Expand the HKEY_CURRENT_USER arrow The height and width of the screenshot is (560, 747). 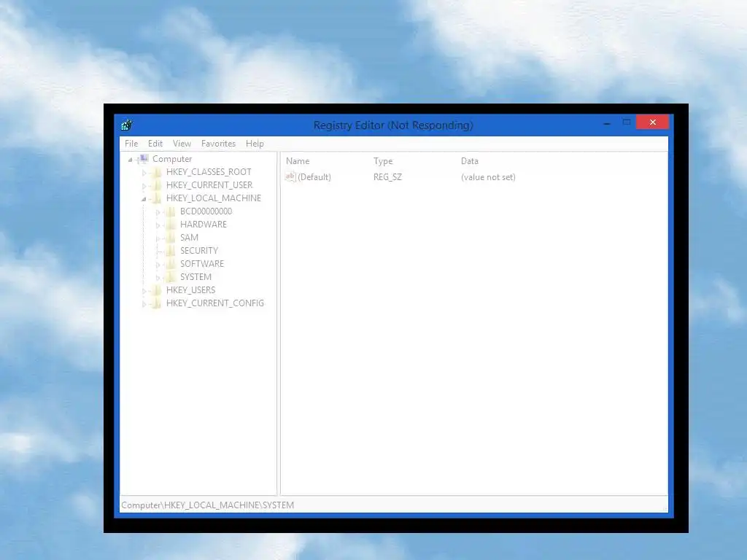144,186
